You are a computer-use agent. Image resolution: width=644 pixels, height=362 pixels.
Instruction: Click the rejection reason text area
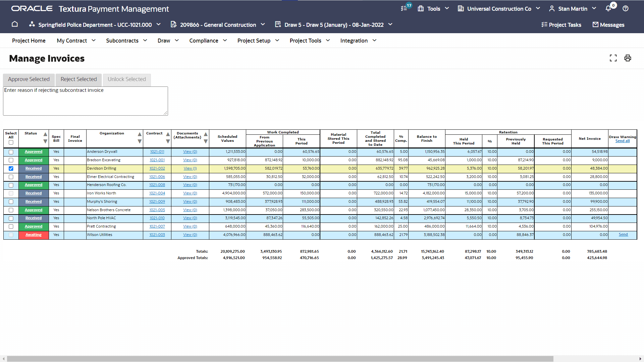pos(86,101)
